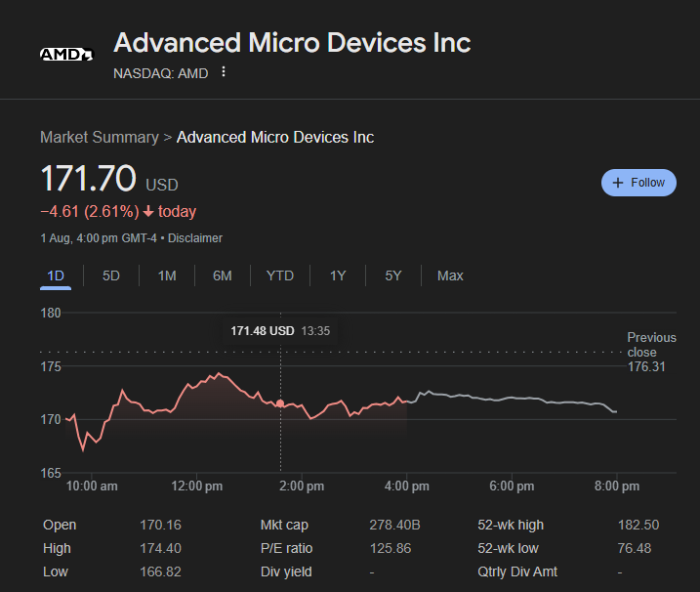Screen dimensions: 700x592
Task: Click the 12:00 pm axis label
Action: coord(197,486)
